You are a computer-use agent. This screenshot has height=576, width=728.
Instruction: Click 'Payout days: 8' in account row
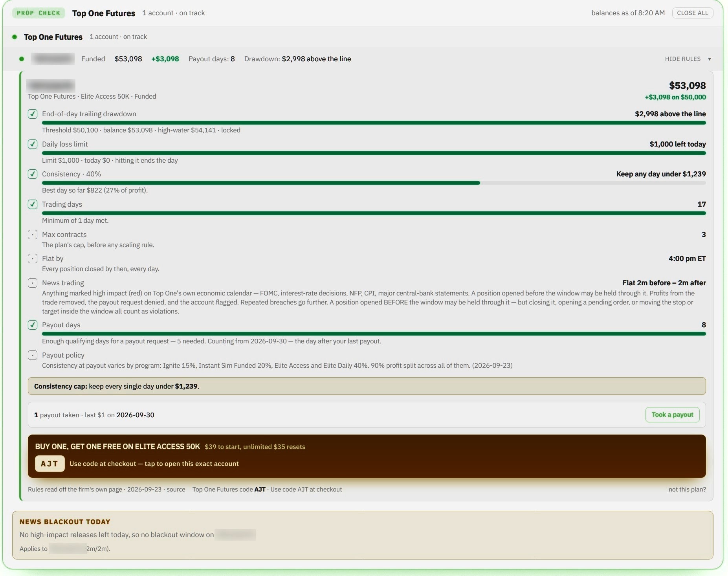click(x=211, y=59)
